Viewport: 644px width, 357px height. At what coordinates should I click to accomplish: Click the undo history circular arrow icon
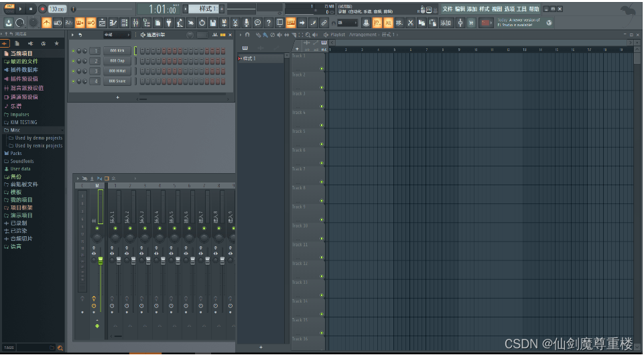pos(202,23)
